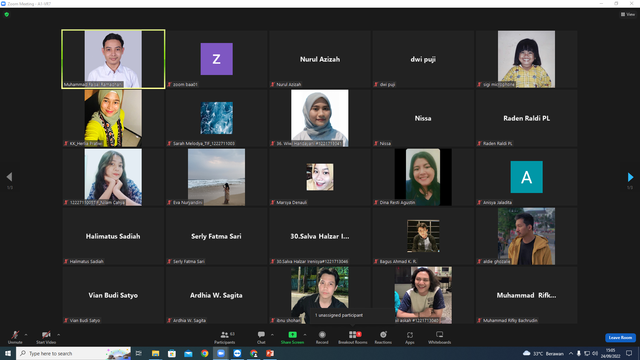Open Breakout Rooms

(x=353, y=337)
